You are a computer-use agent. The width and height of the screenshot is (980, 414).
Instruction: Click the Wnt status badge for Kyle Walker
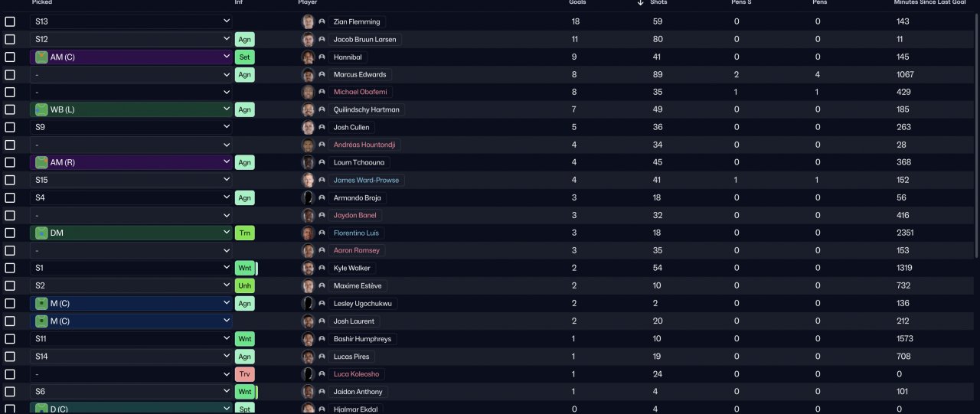click(x=244, y=268)
